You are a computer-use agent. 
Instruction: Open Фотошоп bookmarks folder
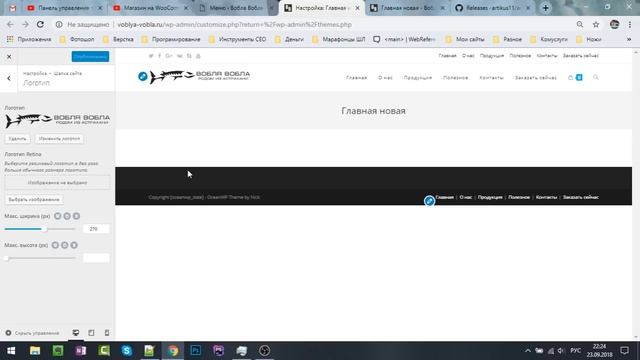[78, 40]
